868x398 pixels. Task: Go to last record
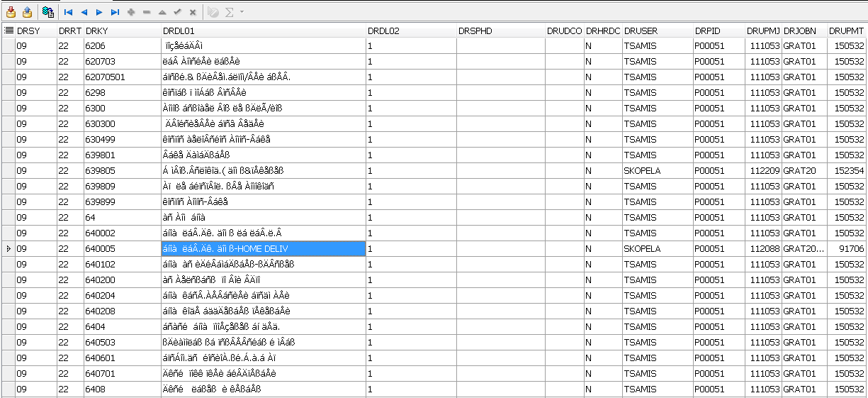pyautogui.click(x=115, y=12)
